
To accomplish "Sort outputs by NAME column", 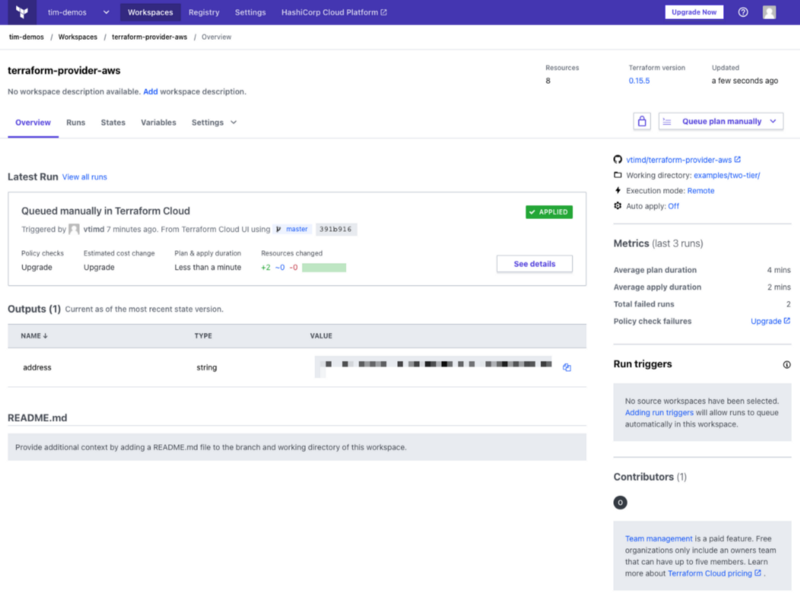I will (34, 336).
